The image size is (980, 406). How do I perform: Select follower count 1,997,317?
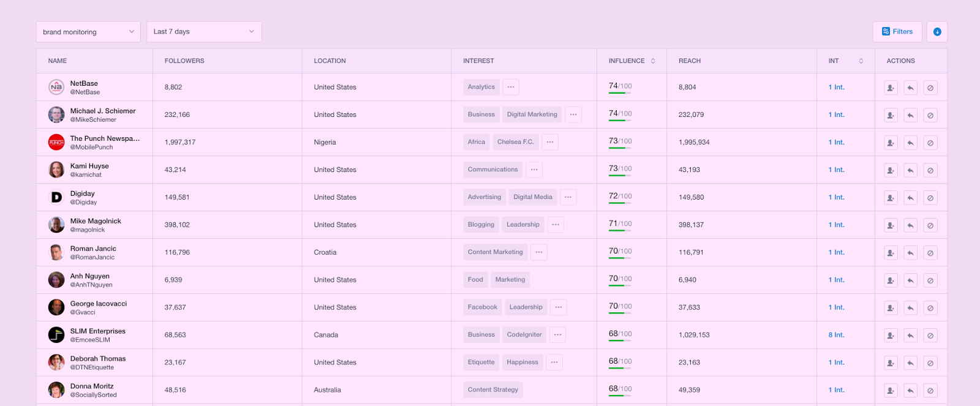pos(180,142)
